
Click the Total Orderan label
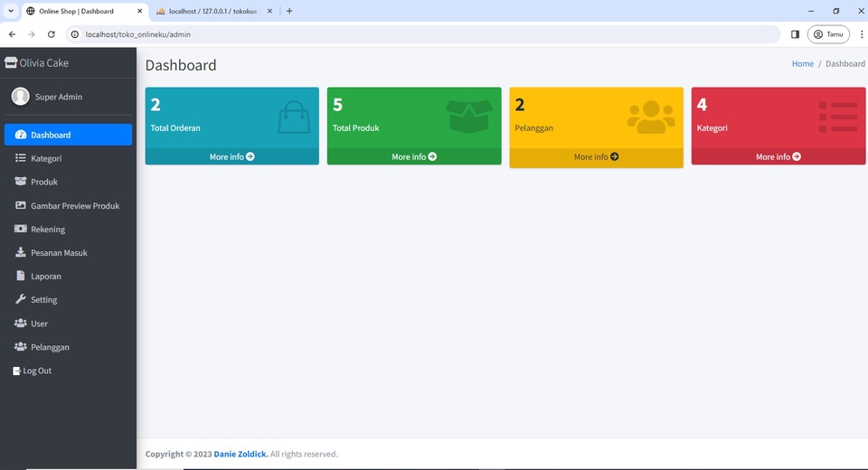[175, 127]
